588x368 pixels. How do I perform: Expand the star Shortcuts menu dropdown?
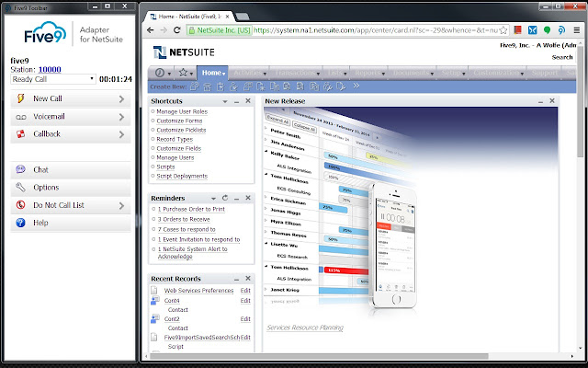[190, 74]
